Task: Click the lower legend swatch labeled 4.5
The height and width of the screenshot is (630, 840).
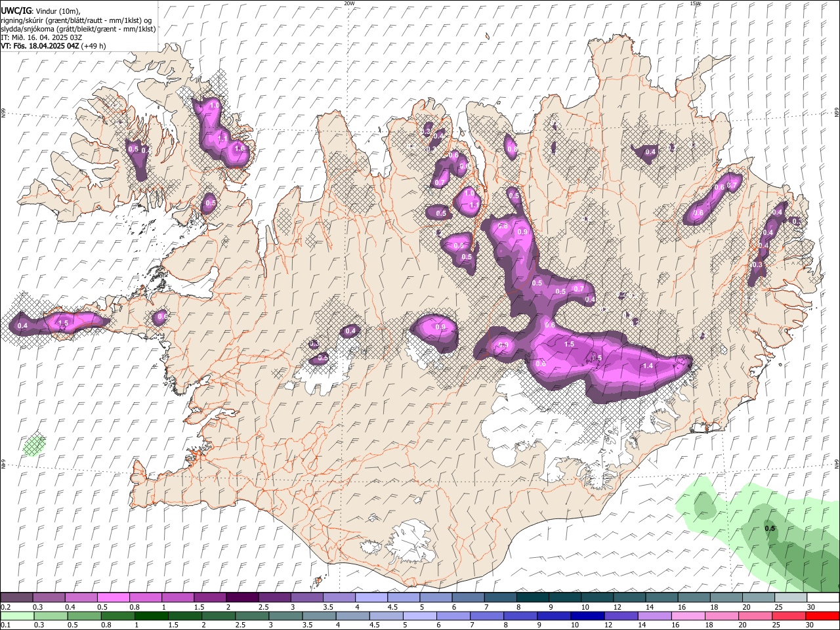Action: (387, 616)
